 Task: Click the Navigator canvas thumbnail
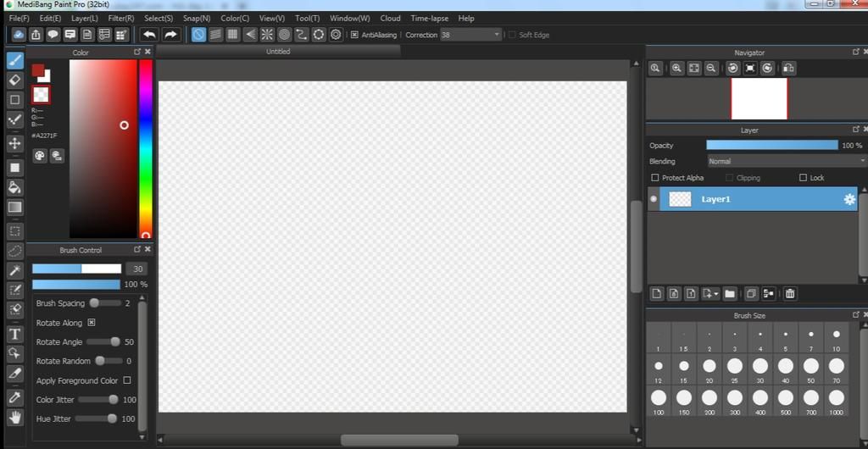click(759, 98)
